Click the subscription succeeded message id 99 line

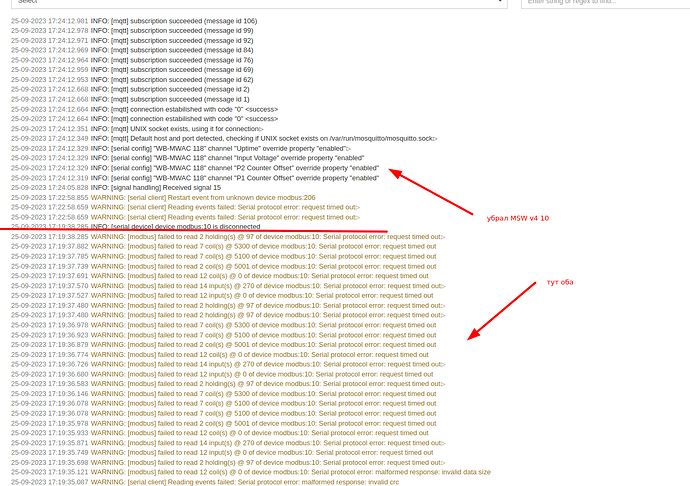click(x=132, y=30)
